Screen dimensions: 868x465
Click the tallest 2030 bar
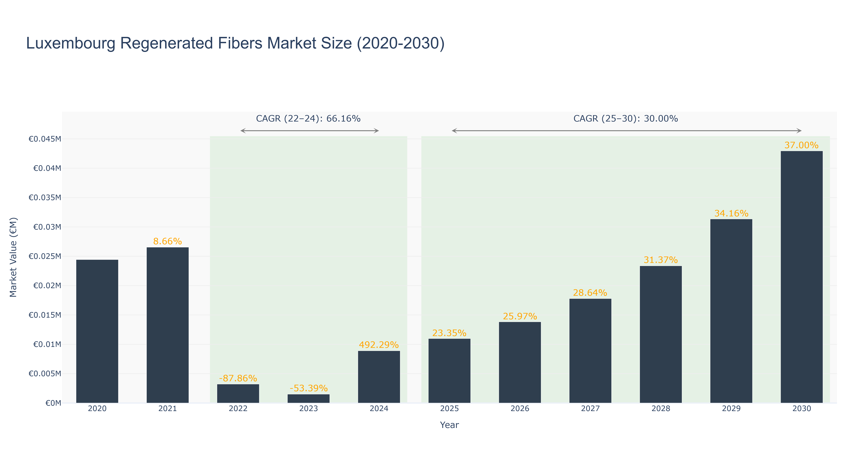click(801, 277)
